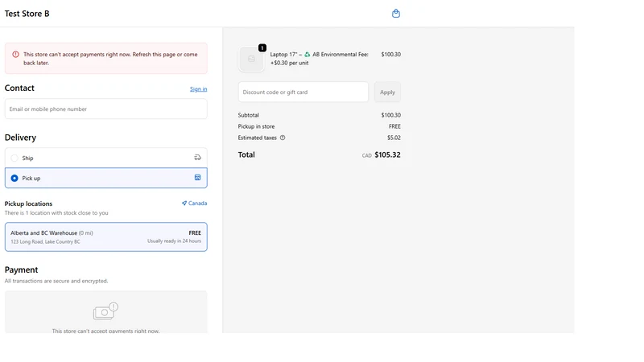The height and width of the screenshot is (362, 644).
Task: Click the Delivery heading
Action: (x=21, y=138)
